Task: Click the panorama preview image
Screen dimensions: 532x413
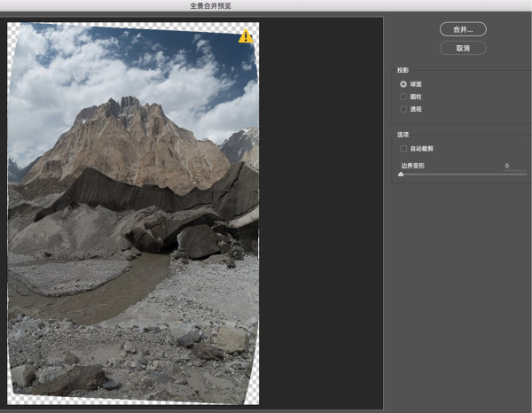Action: click(x=133, y=214)
